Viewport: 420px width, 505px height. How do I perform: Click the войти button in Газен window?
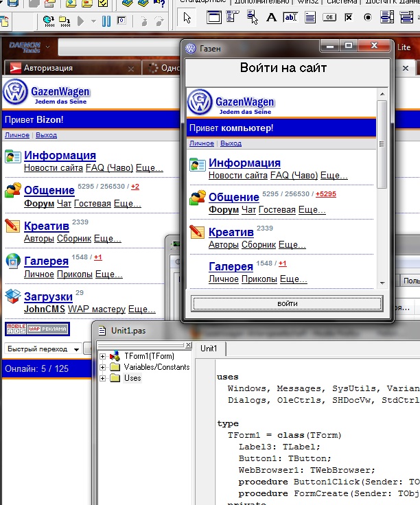[x=287, y=303]
